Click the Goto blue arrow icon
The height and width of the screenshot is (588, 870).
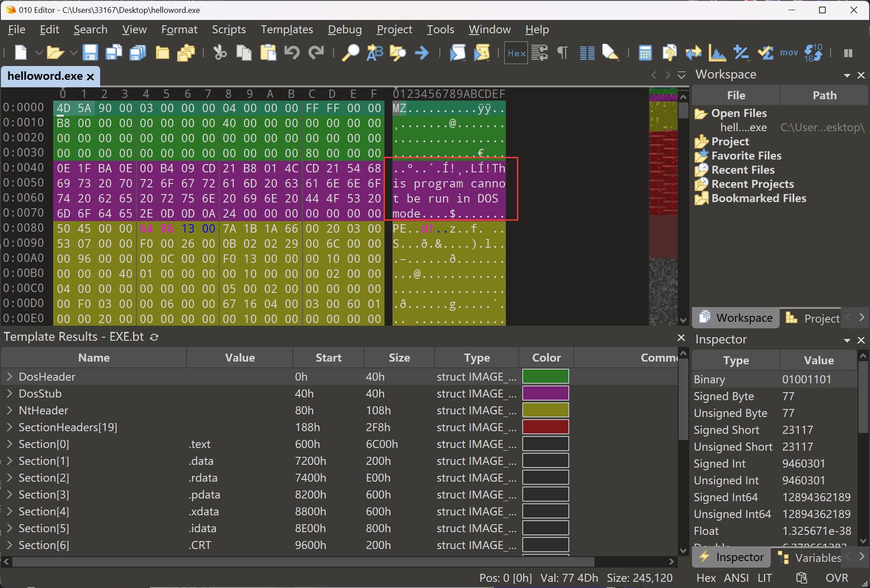click(x=422, y=53)
